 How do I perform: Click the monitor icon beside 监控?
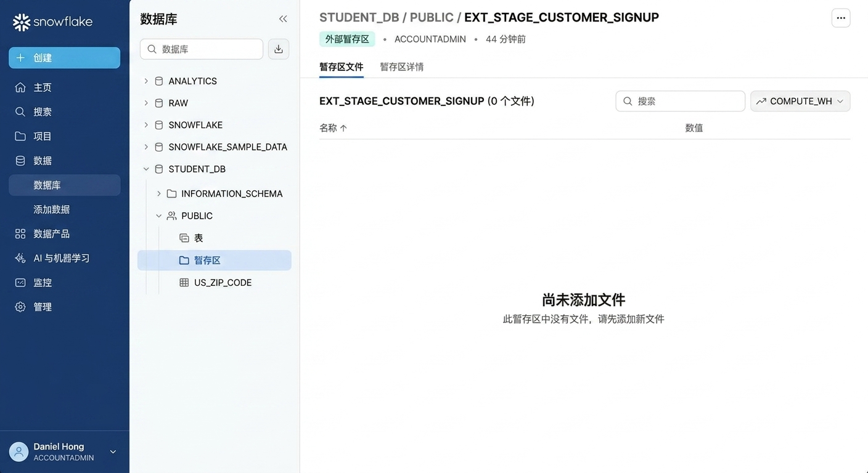point(20,283)
